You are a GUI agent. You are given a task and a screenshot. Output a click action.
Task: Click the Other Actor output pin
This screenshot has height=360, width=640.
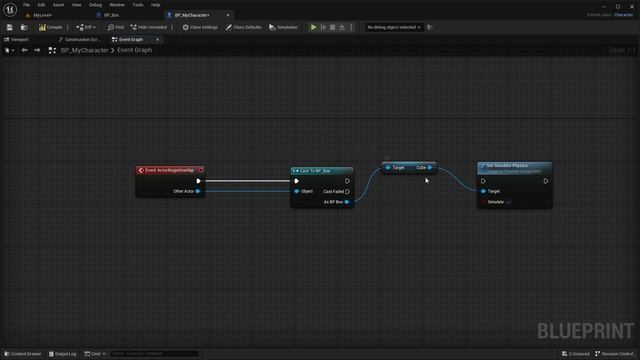198,191
